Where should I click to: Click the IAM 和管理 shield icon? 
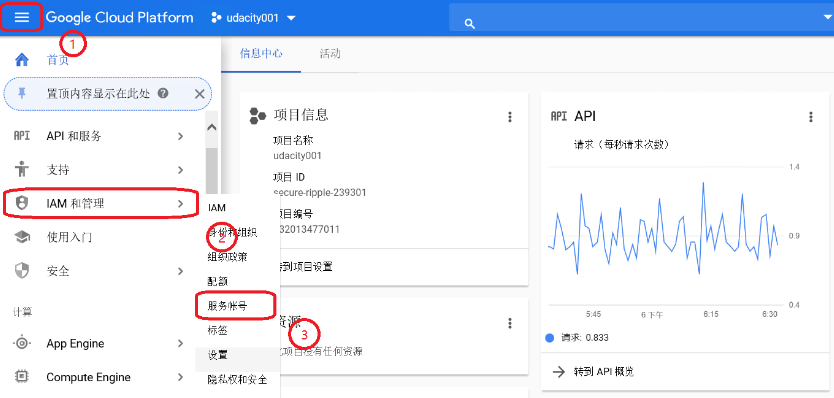click(x=22, y=203)
